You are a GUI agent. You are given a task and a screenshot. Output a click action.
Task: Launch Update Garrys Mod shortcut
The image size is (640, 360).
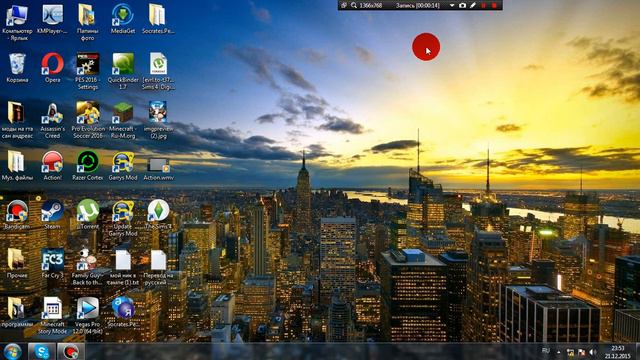coord(123,211)
